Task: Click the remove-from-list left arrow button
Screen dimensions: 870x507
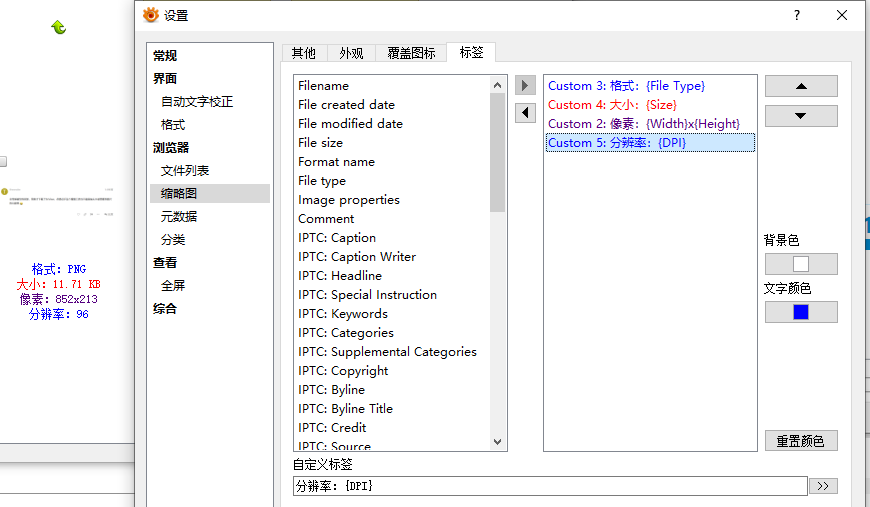Action: 525,112
